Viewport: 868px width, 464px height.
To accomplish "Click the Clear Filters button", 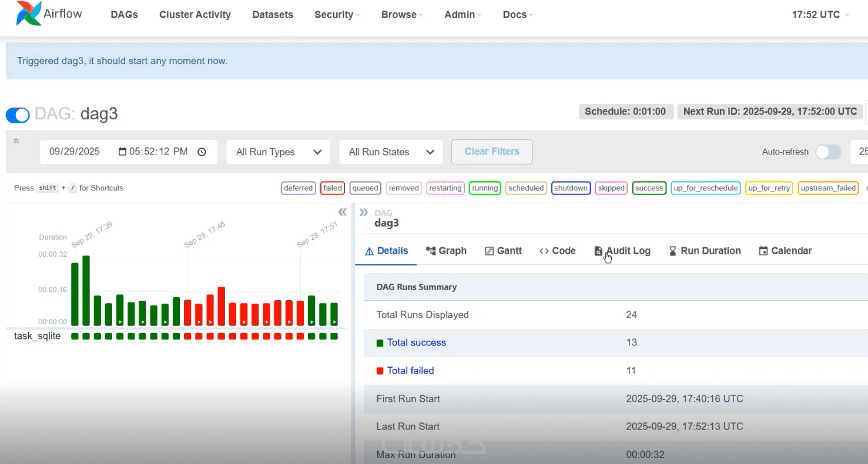I will (x=492, y=152).
